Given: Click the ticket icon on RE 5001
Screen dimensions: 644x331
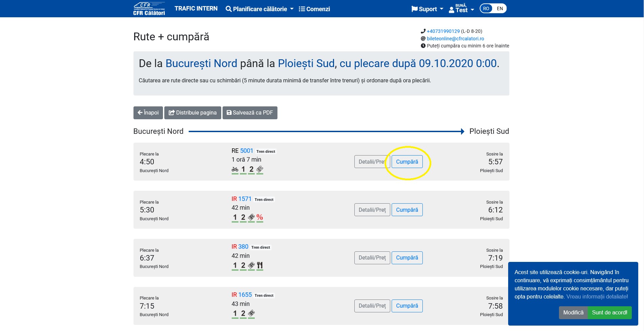Looking at the screenshot, I should coord(260,169).
